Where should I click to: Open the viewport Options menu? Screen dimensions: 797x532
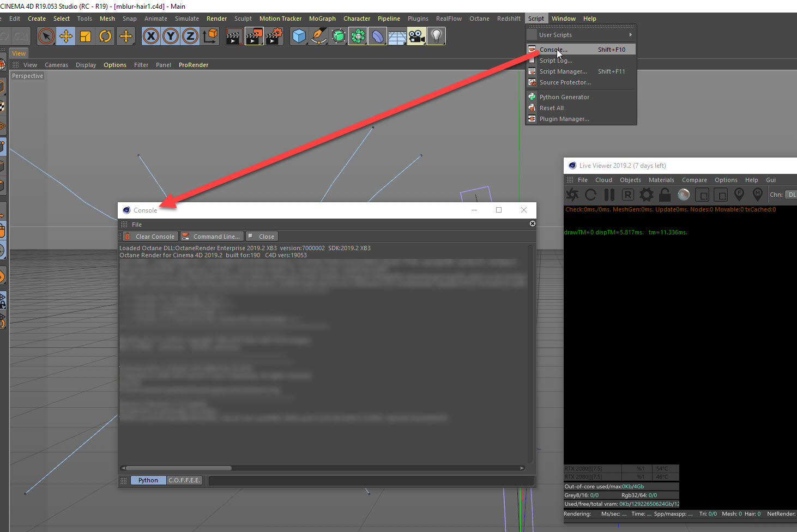coord(115,65)
